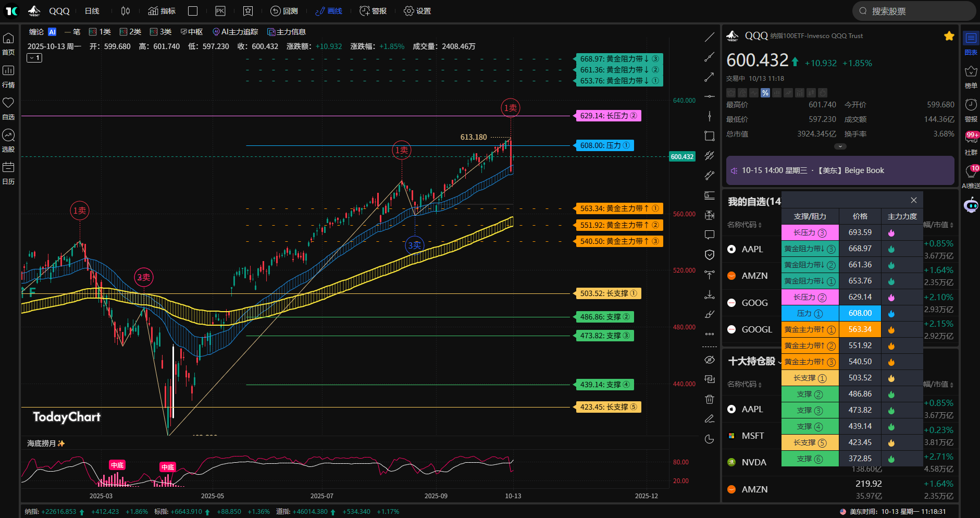Click the Beige Book event banner
This screenshot has height=518, width=980.
click(x=840, y=170)
